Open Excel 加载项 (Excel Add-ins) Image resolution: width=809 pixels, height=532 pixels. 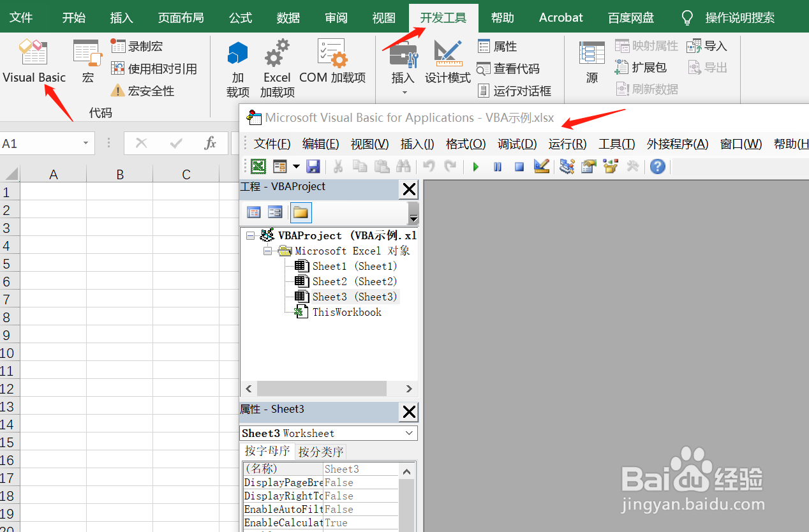277,69
